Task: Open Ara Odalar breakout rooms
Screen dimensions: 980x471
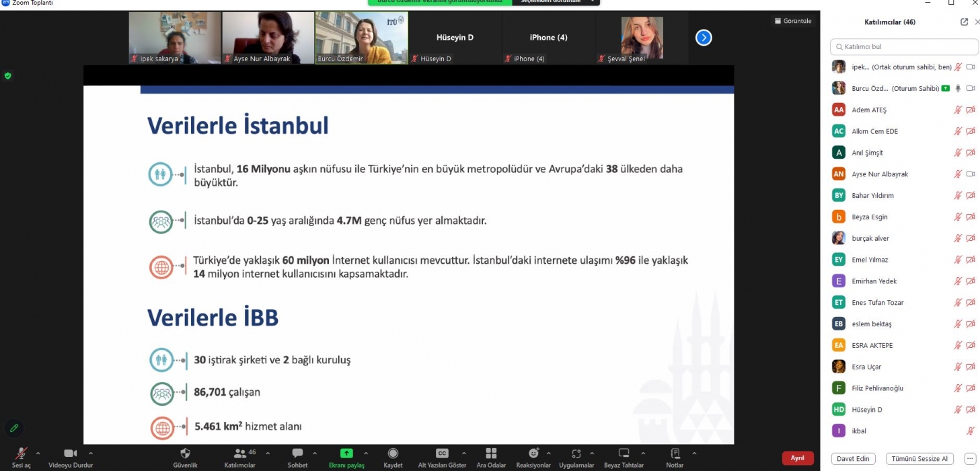Action: tap(491, 454)
